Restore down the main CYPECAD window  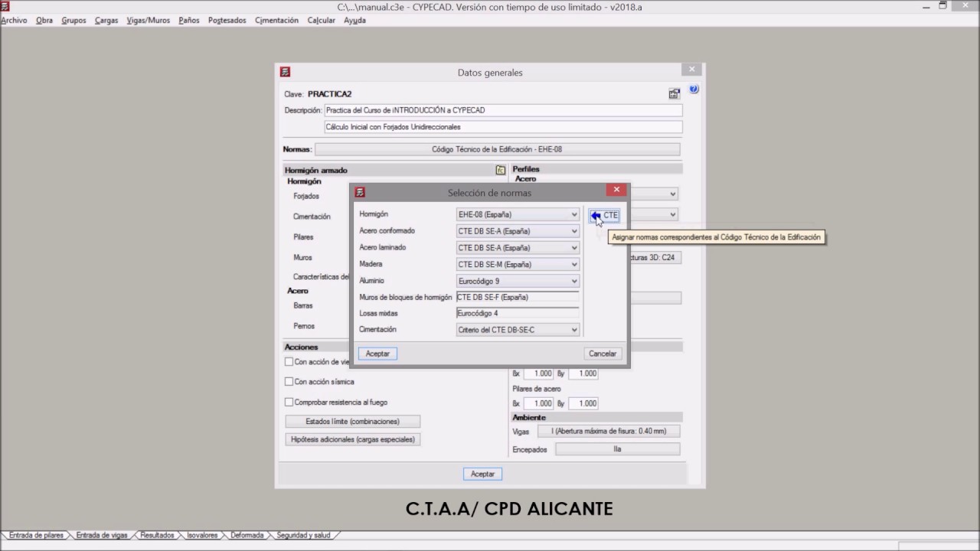tap(942, 6)
